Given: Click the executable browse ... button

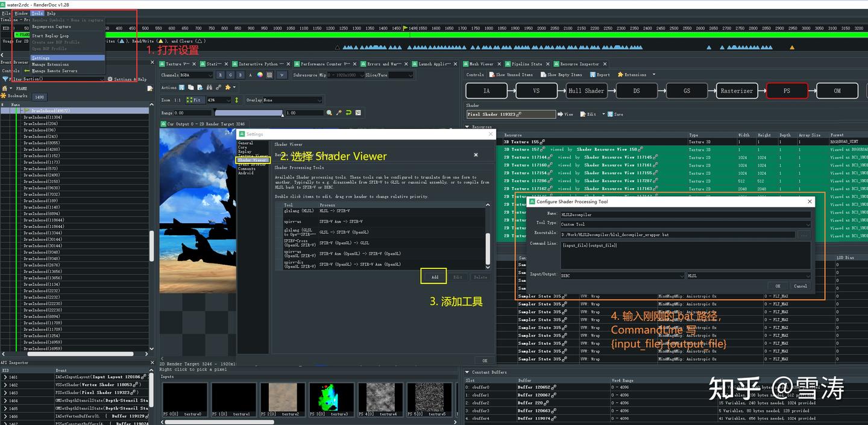Looking at the screenshot, I should pyautogui.click(x=804, y=235).
